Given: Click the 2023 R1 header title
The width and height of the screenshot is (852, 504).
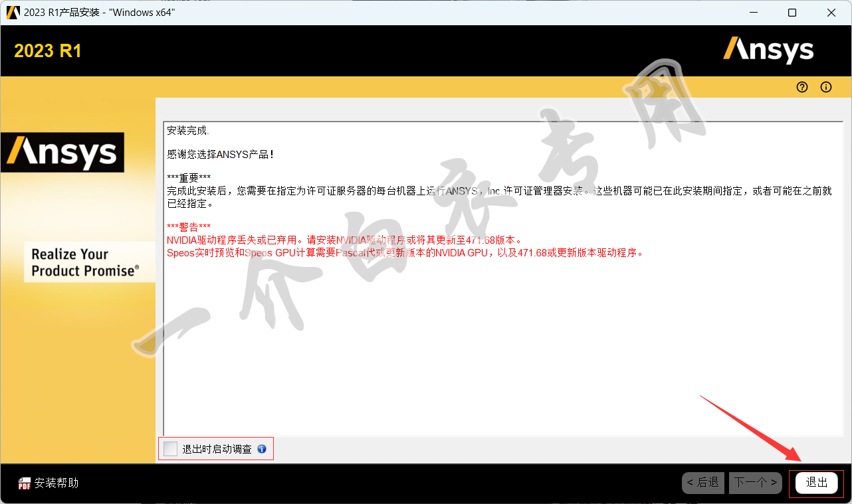Looking at the screenshot, I should coord(48,51).
